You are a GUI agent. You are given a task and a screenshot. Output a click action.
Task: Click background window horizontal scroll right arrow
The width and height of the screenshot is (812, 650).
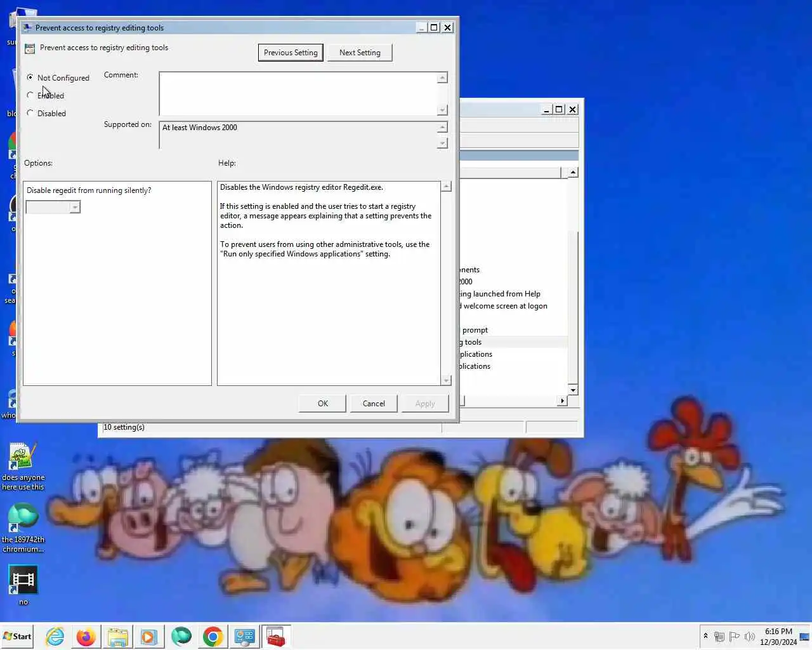[562, 401]
